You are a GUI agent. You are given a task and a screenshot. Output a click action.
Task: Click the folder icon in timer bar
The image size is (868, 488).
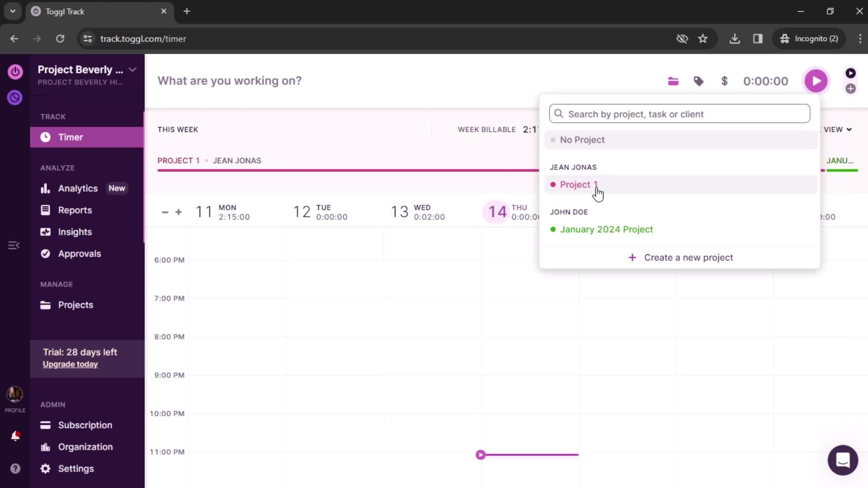coord(674,80)
